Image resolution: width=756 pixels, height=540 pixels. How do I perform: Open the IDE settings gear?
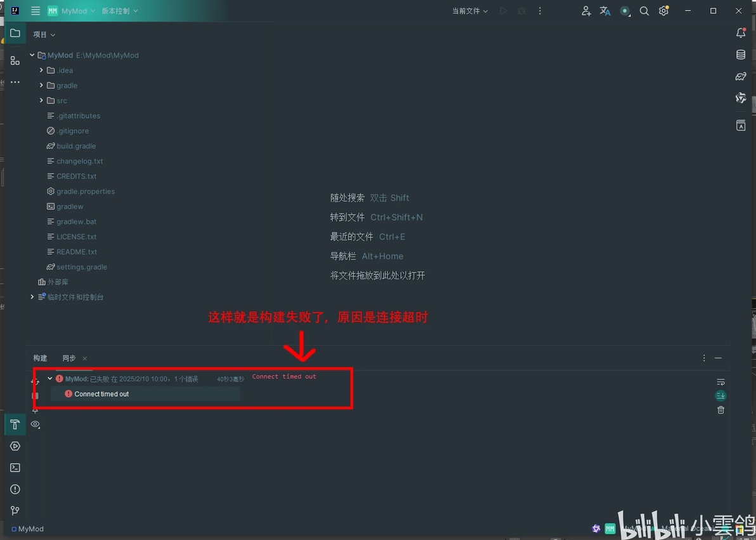click(664, 11)
